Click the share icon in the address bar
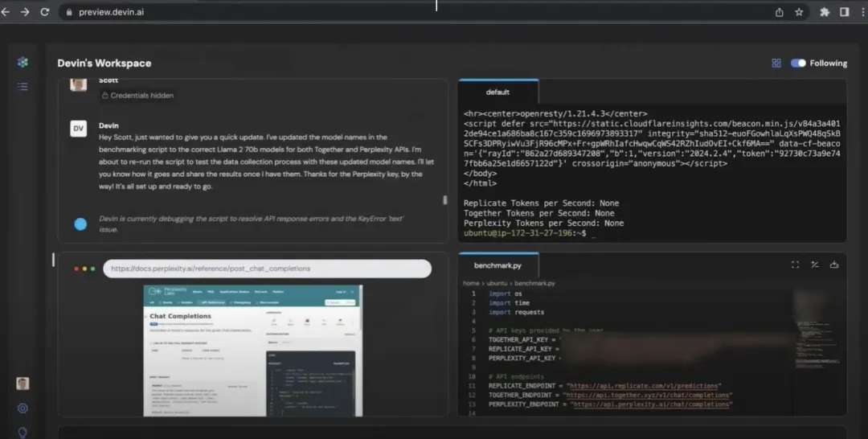The width and height of the screenshot is (868, 439). pos(779,12)
